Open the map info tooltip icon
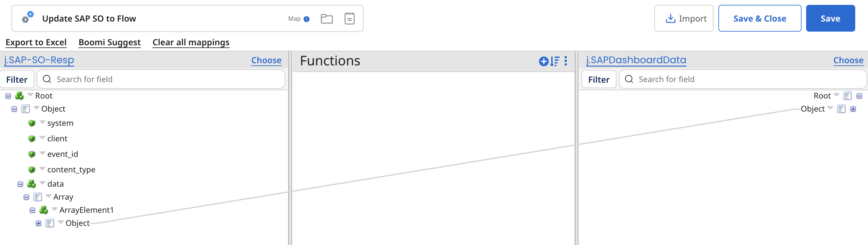 tap(306, 19)
